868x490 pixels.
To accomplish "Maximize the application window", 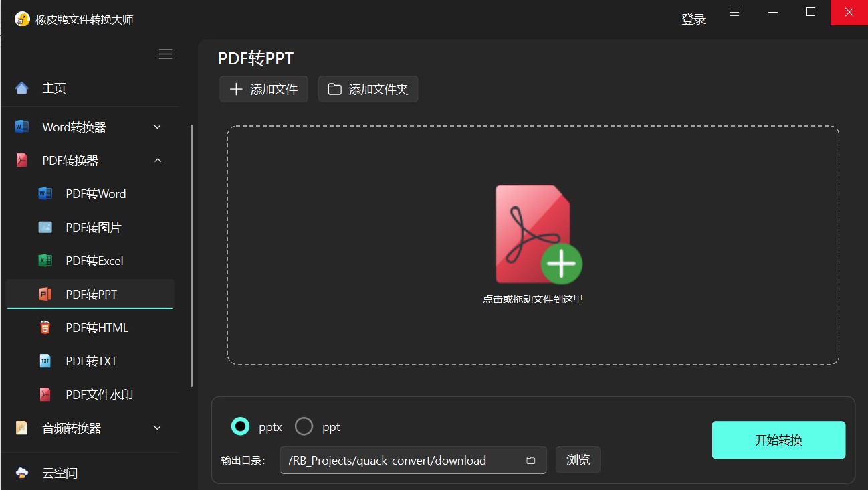I will click(x=810, y=12).
